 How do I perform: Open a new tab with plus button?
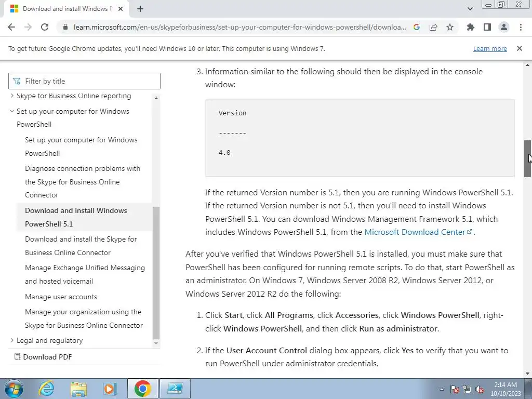coord(140,9)
